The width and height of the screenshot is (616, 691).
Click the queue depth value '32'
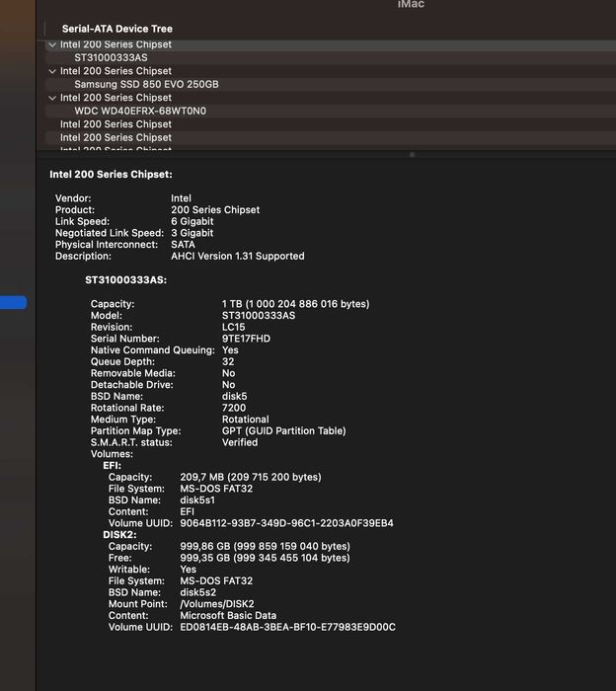click(x=228, y=362)
